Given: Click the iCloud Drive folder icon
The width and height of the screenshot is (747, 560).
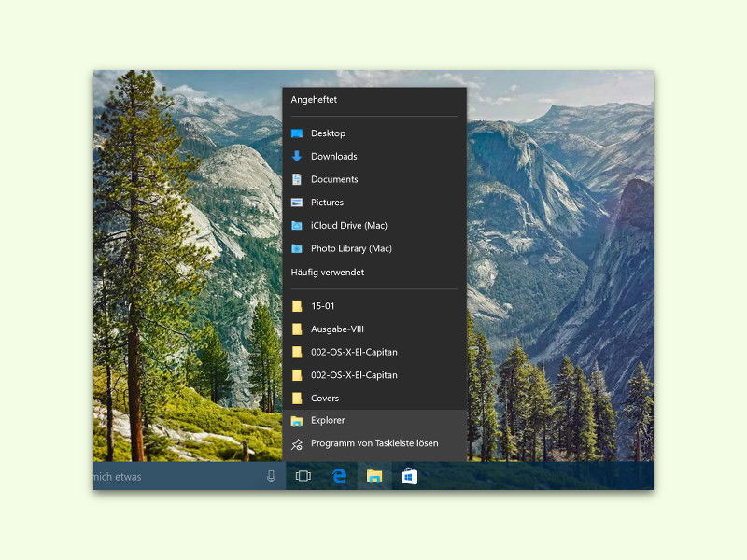Looking at the screenshot, I should [297, 225].
